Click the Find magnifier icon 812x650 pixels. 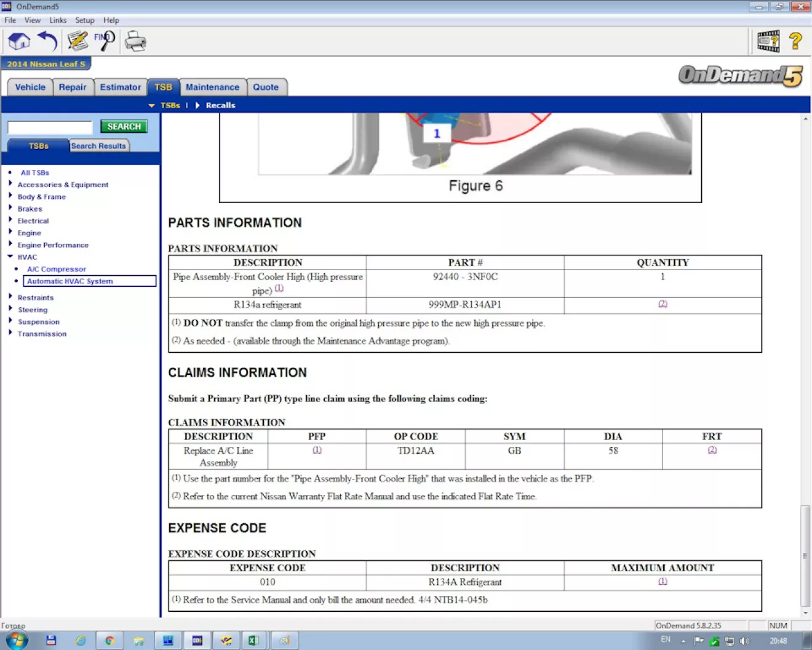[105, 41]
